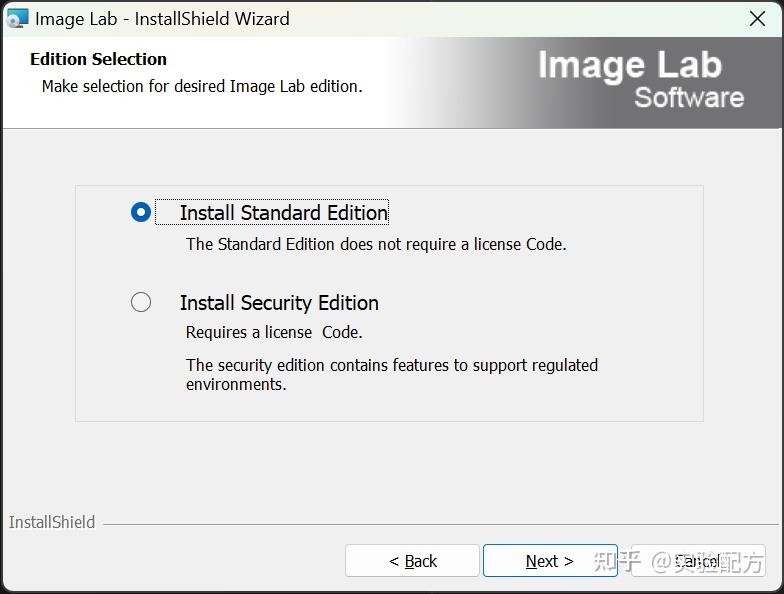
Task: Click the window title "Image Lab - InstallShield Wizard"
Action: [x=162, y=18]
